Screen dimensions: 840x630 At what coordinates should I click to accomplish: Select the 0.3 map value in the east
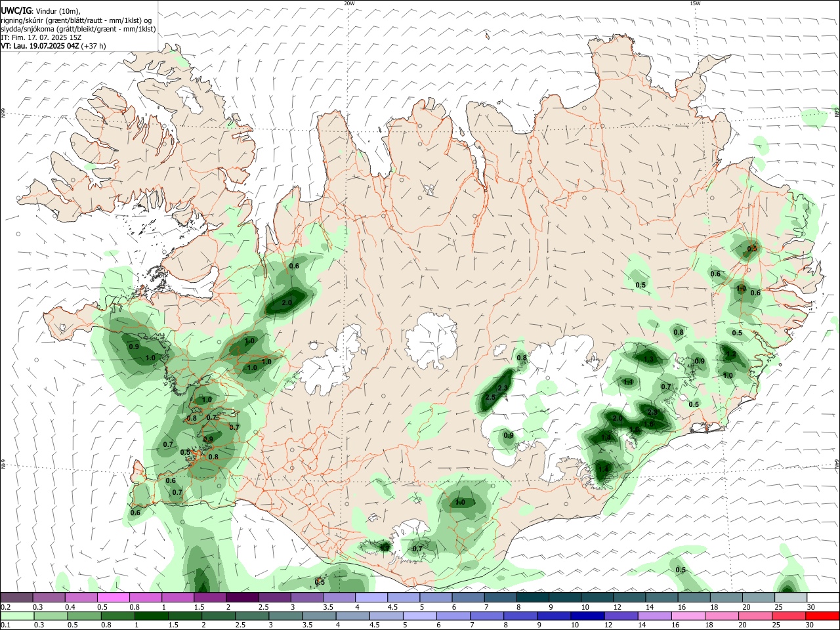[752, 249]
